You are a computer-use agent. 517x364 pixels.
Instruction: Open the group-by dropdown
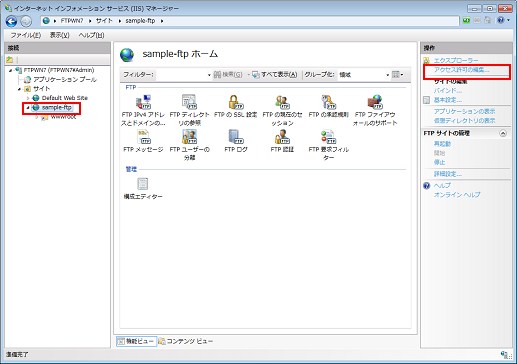(x=364, y=75)
